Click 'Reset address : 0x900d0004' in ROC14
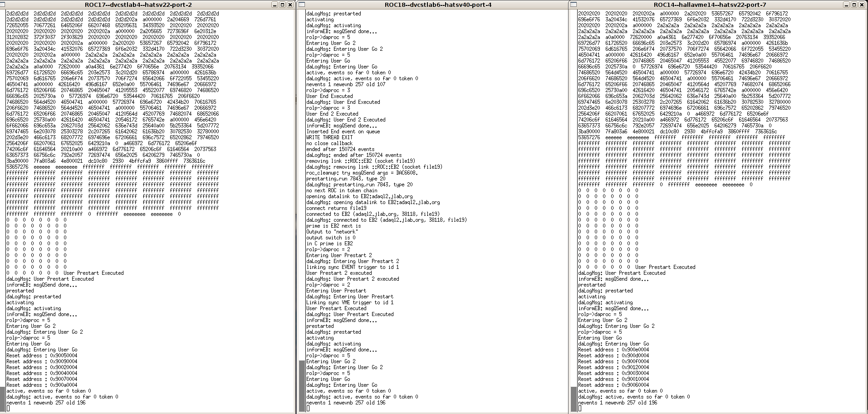Screen dimensions: 868x414 click(x=613, y=356)
